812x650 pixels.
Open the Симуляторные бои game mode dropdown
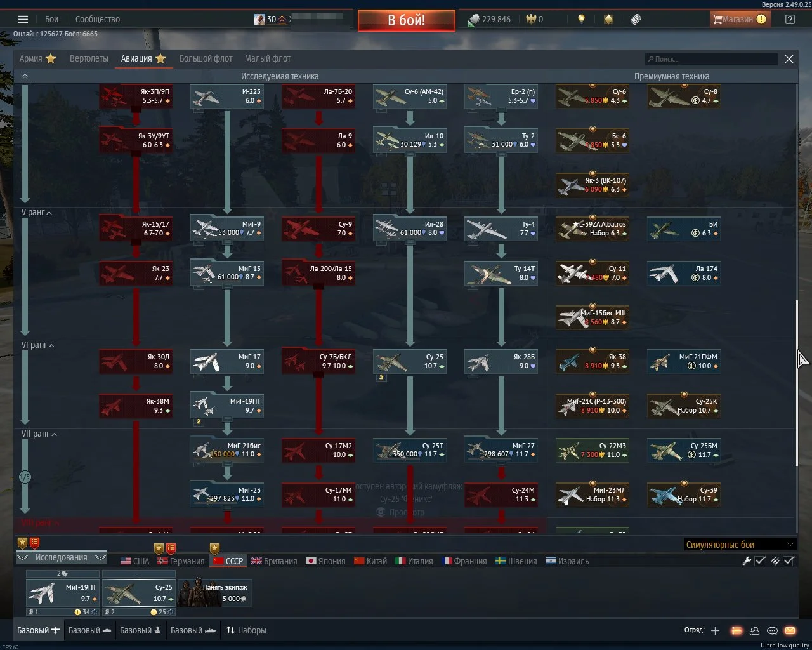(739, 545)
